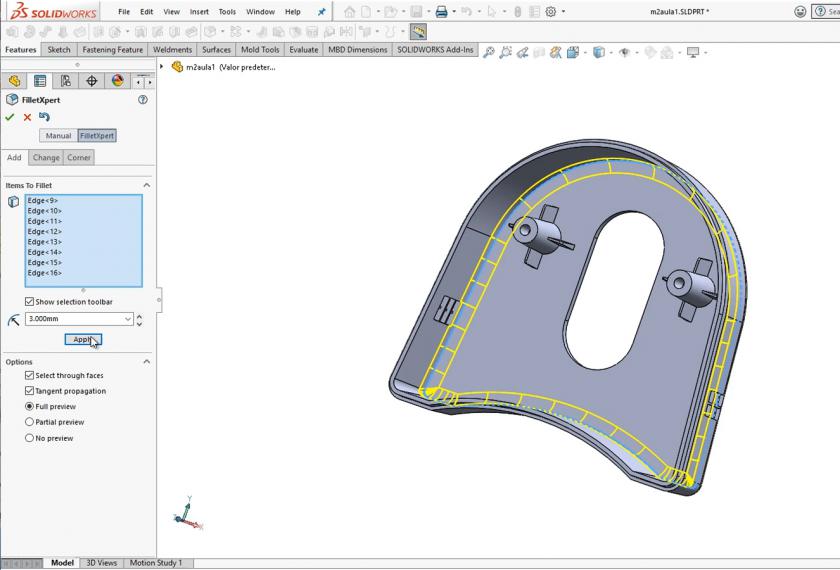Uncheck Show selection toolbar

click(30, 302)
